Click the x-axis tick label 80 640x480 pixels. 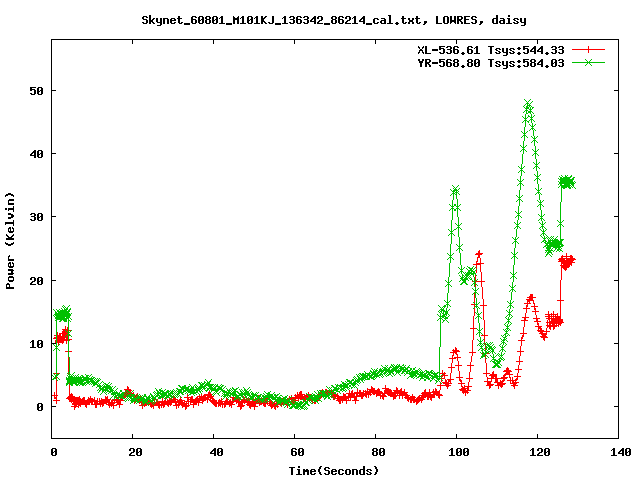[x=378, y=452]
